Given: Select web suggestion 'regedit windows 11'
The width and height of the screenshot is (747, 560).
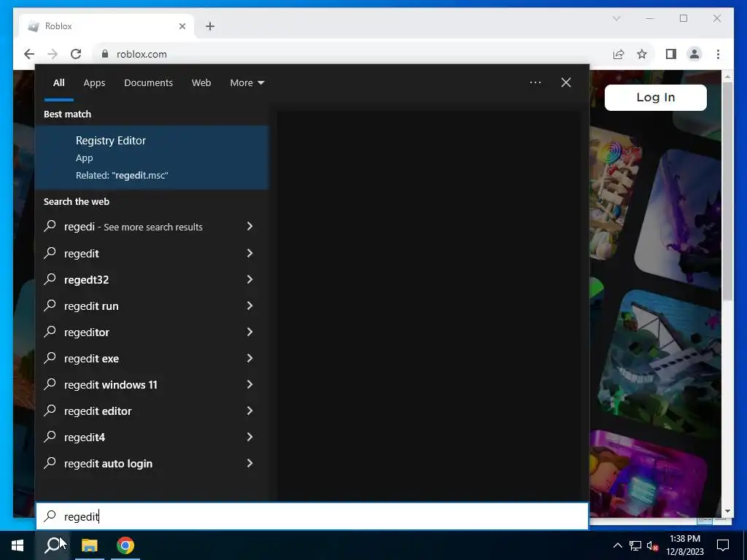Looking at the screenshot, I should tap(152, 384).
